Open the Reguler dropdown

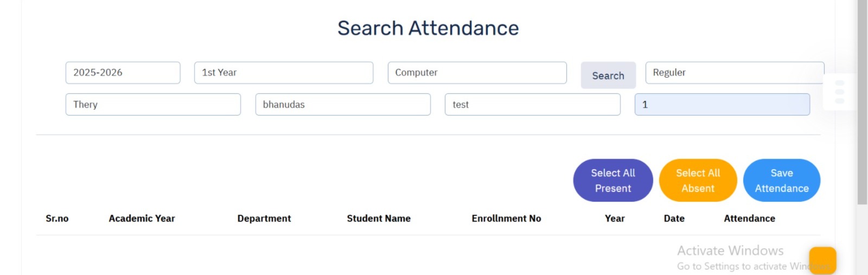tap(734, 73)
